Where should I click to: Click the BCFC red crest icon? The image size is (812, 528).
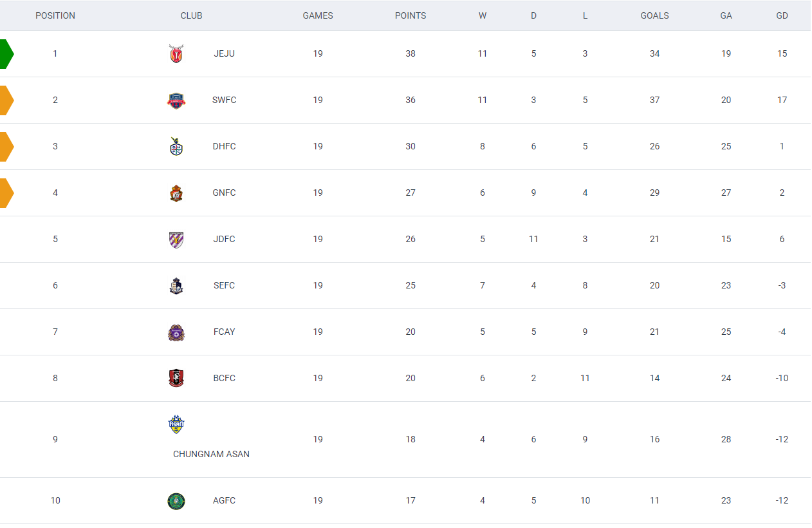176,378
